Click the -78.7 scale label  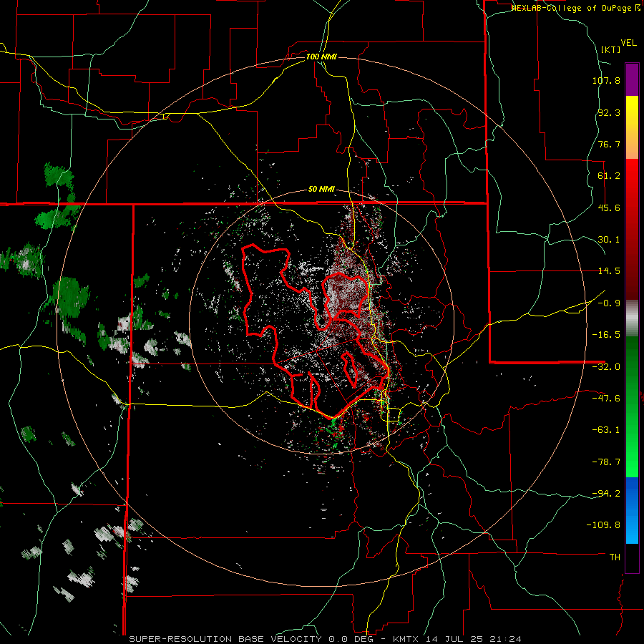tap(606, 462)
